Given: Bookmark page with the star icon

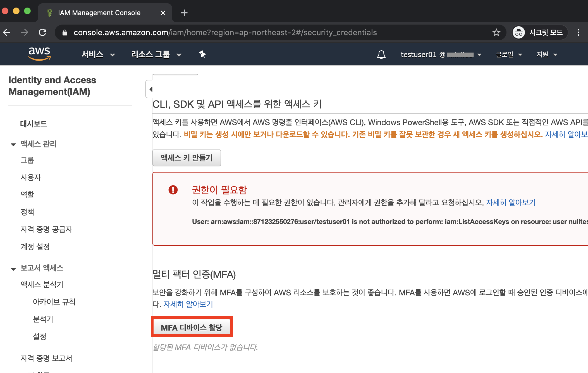Looking at the screenshot, I should point(496,33).
